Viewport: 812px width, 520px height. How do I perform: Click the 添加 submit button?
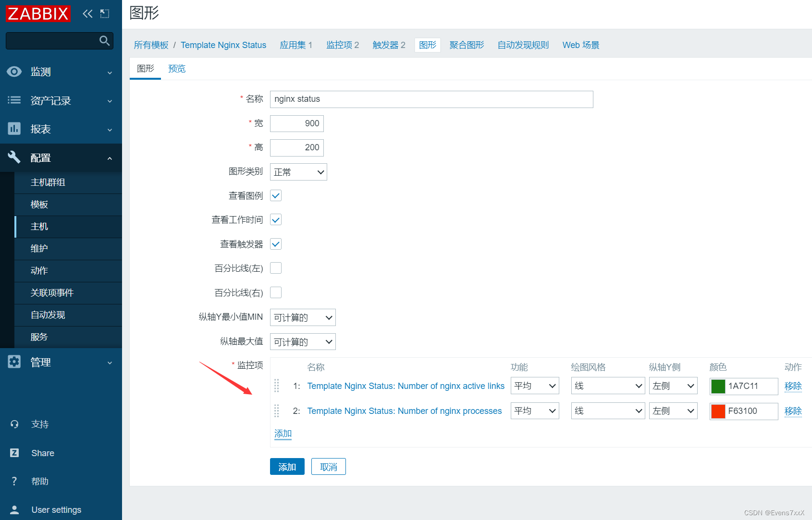[287, 466]
